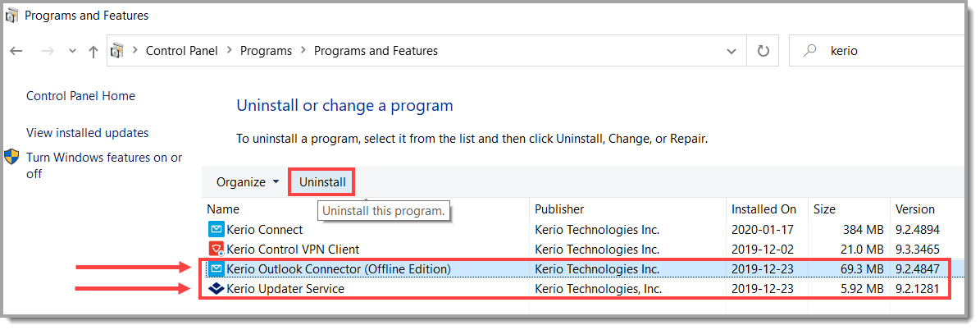Click publisher Kerio Technologies, Inc. of Updater Service
The height and width of the screenshot is (330, 980).
[598, 289]
